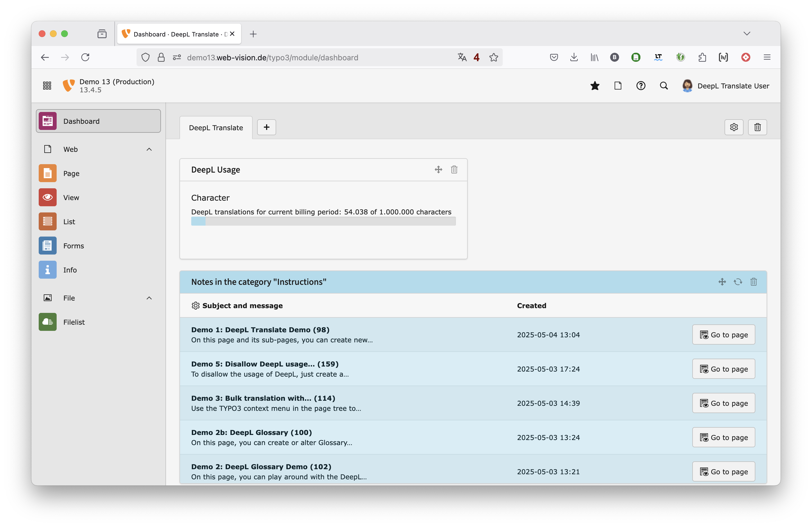Focus the browser address bar URL
This screenshot has width=812, height=527.
click(x=273, y=57)
